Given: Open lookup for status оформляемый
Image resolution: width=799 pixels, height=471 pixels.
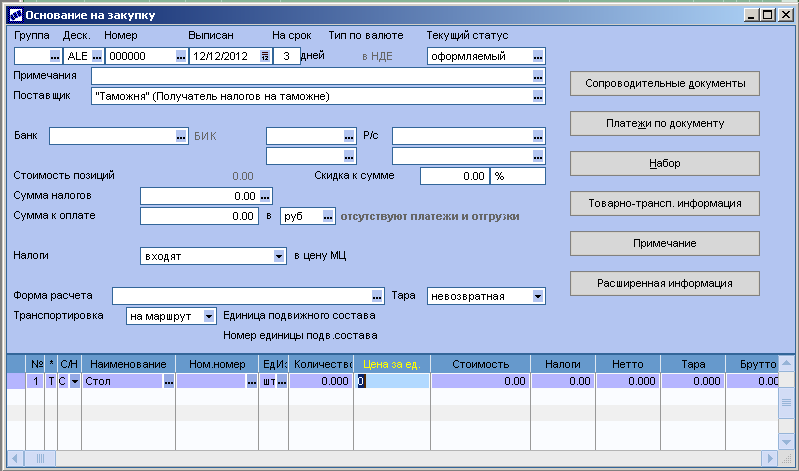Looking at the screenshot, I should coord(538,57).
